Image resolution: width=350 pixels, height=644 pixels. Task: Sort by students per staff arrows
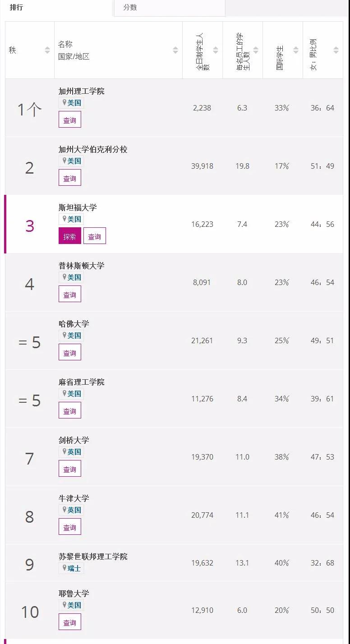pyautogui.click(x=256, y=50)
